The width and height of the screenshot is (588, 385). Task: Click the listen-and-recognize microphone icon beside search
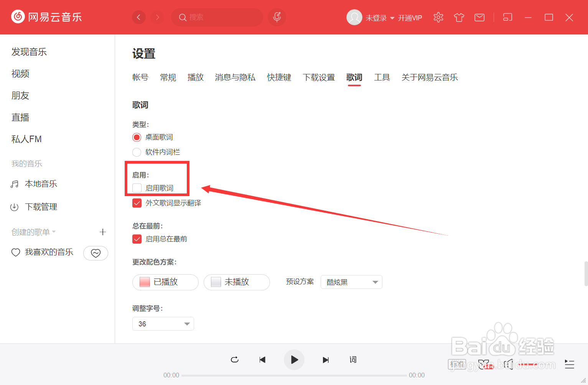click(277, 17)
